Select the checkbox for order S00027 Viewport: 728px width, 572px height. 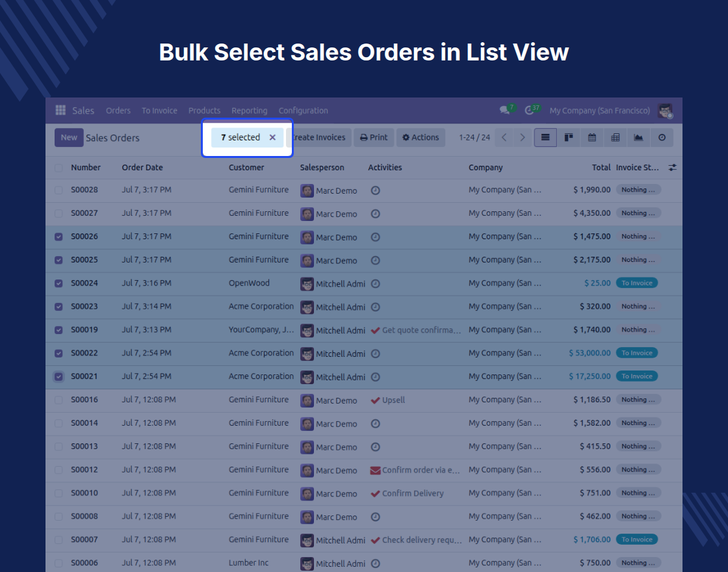pyautogui.click(x=58, y=213)
